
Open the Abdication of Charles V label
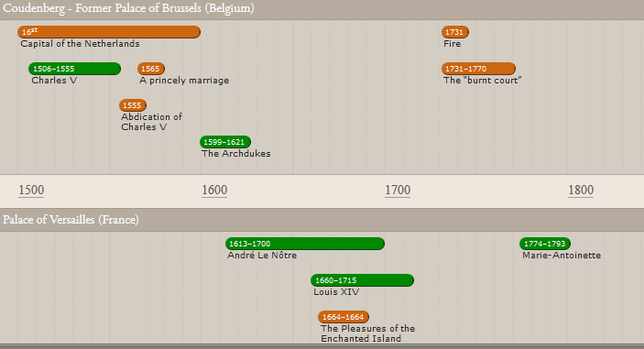click(151, 122)
